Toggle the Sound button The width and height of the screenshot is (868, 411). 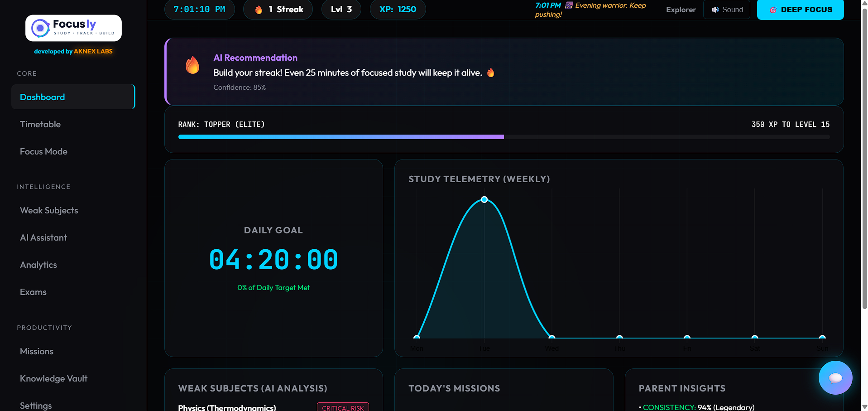726,10
